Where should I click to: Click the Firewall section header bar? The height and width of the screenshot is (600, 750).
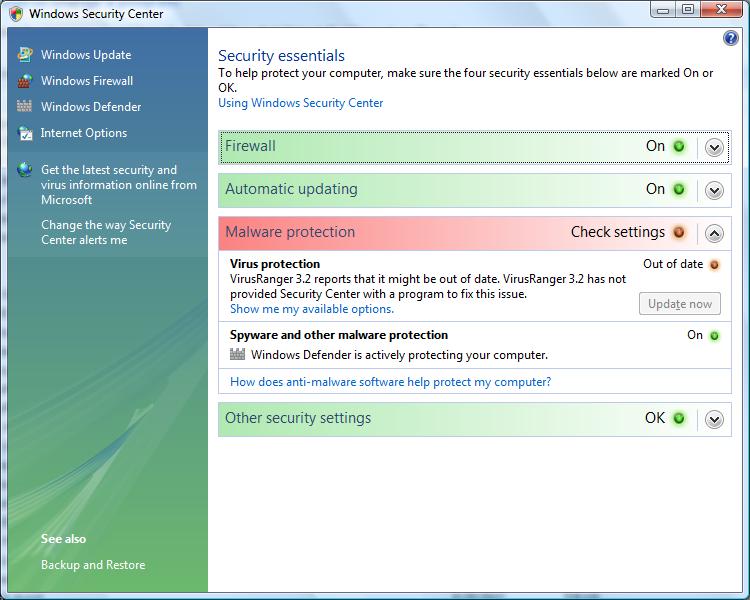[474, 147]
